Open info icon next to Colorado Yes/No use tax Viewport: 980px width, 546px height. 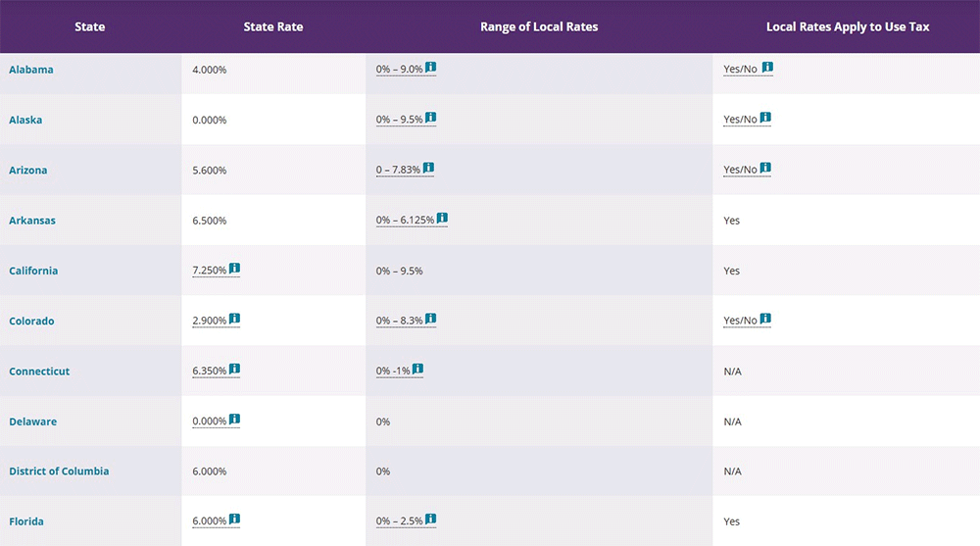765,320
